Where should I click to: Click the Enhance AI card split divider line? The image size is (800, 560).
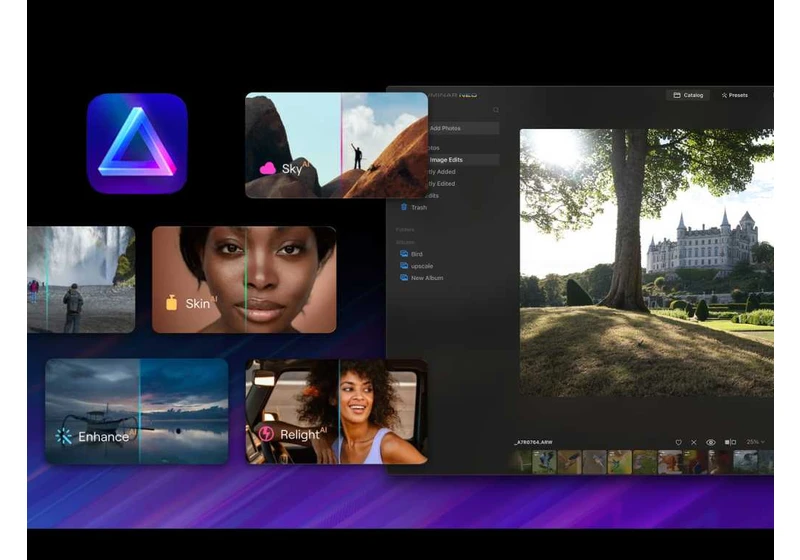140,411
